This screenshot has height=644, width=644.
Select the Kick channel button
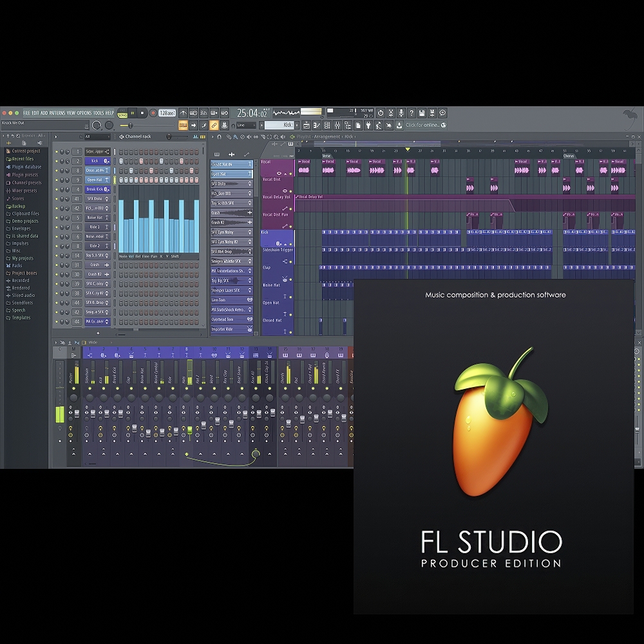95,161
